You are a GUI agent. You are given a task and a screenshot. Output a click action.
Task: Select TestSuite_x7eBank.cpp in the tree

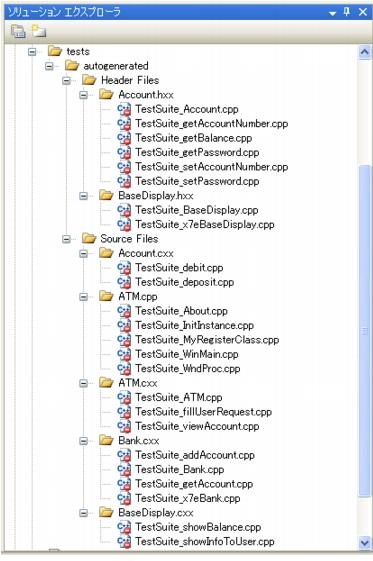188,498
